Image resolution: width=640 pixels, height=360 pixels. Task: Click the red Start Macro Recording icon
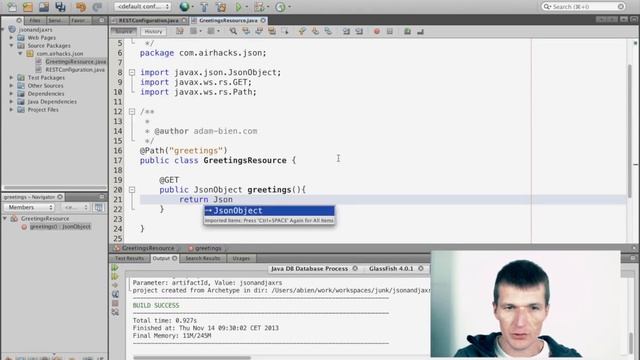point(377,31)
